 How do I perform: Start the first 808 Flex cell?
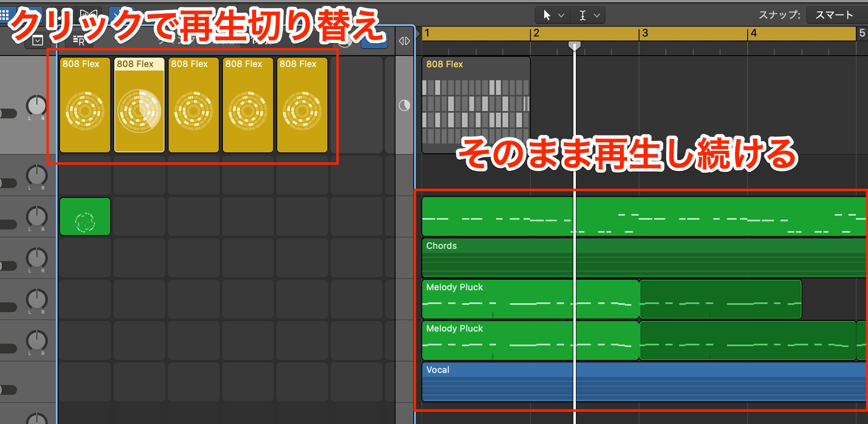85,105
